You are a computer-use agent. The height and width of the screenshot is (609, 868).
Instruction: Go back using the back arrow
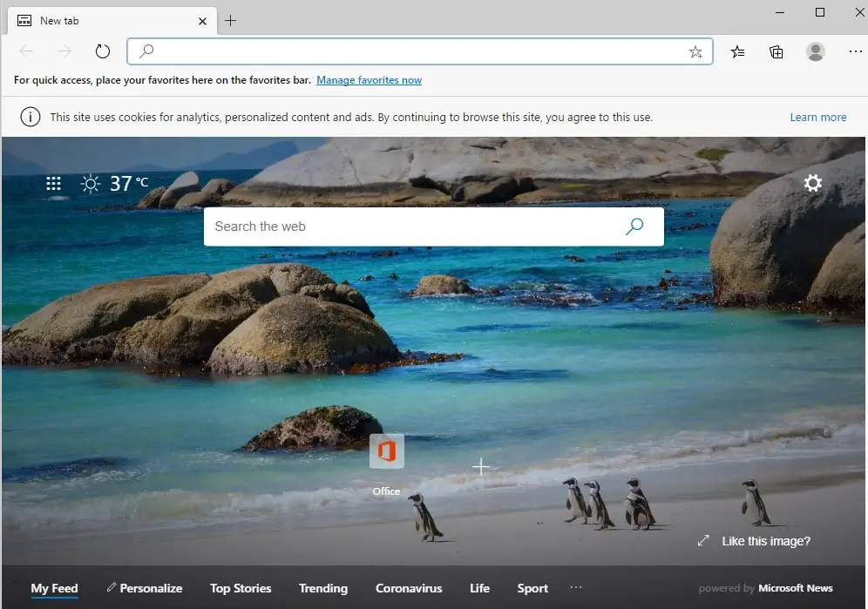(x=26, y=51)
